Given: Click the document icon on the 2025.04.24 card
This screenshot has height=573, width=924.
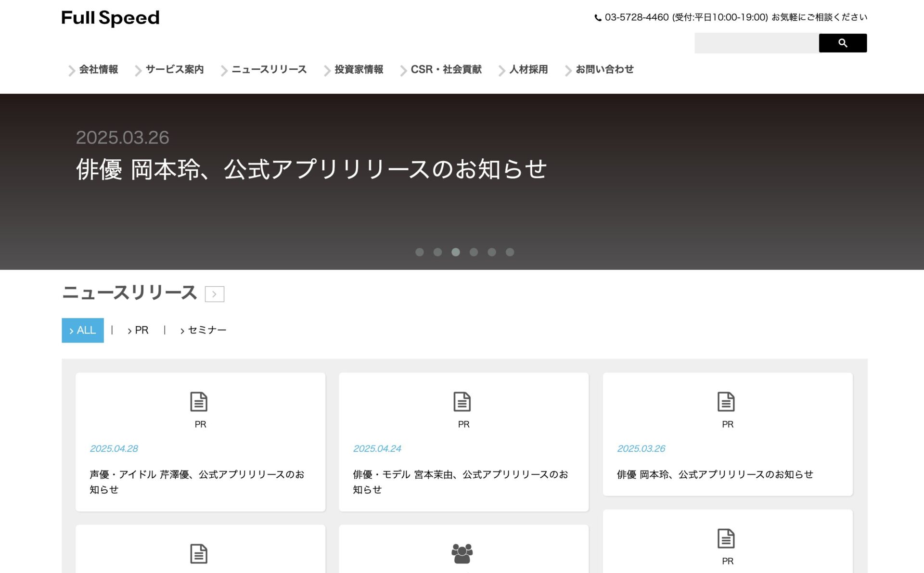Looking at the screenshot, I should pos(462,402).
